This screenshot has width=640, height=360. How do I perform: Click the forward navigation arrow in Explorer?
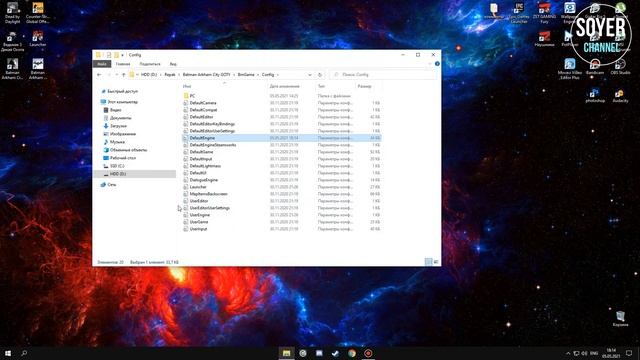click(x=109, y=75)
